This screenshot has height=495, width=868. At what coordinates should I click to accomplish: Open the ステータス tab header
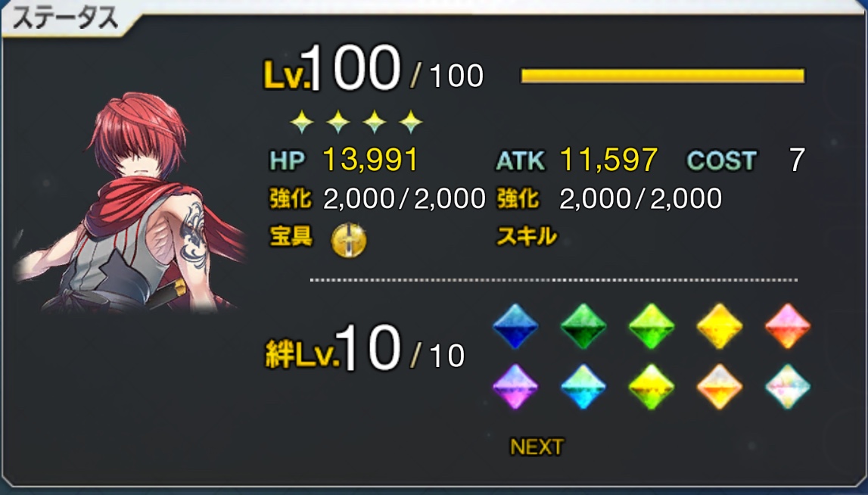[x=65, y=18]
